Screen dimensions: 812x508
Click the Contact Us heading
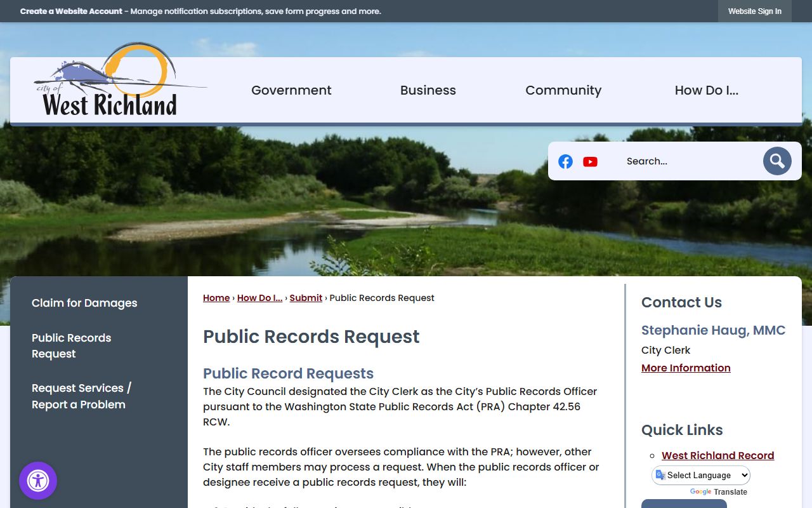[681, 302]
